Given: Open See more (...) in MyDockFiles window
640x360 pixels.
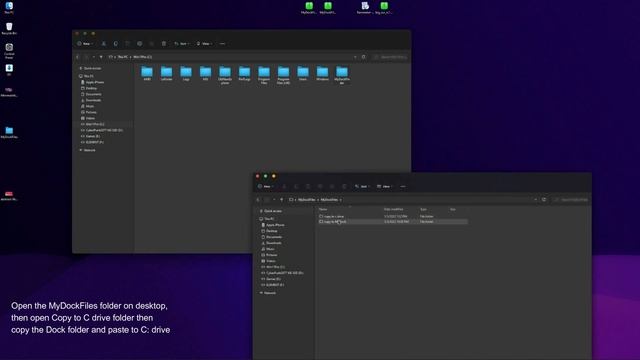Looking at the screenshot, I should pyautogui.click(x=403, y=187).
